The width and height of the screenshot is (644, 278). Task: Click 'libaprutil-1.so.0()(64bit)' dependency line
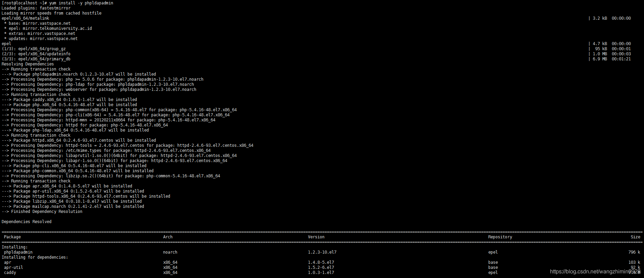(119, 156)
